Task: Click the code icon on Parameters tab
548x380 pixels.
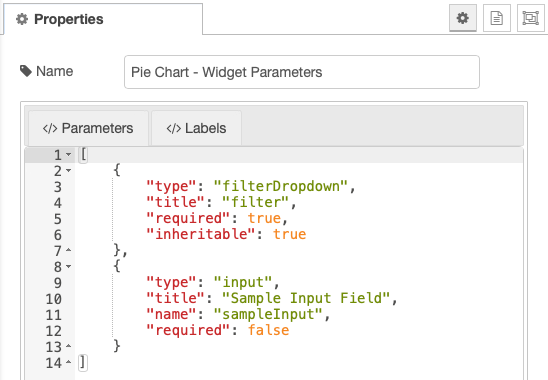Action: (50, 128)
